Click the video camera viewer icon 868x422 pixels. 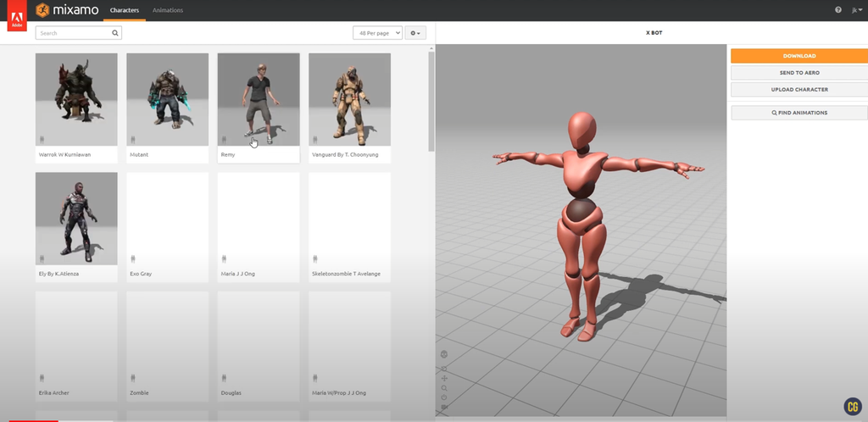coord(444,407)
